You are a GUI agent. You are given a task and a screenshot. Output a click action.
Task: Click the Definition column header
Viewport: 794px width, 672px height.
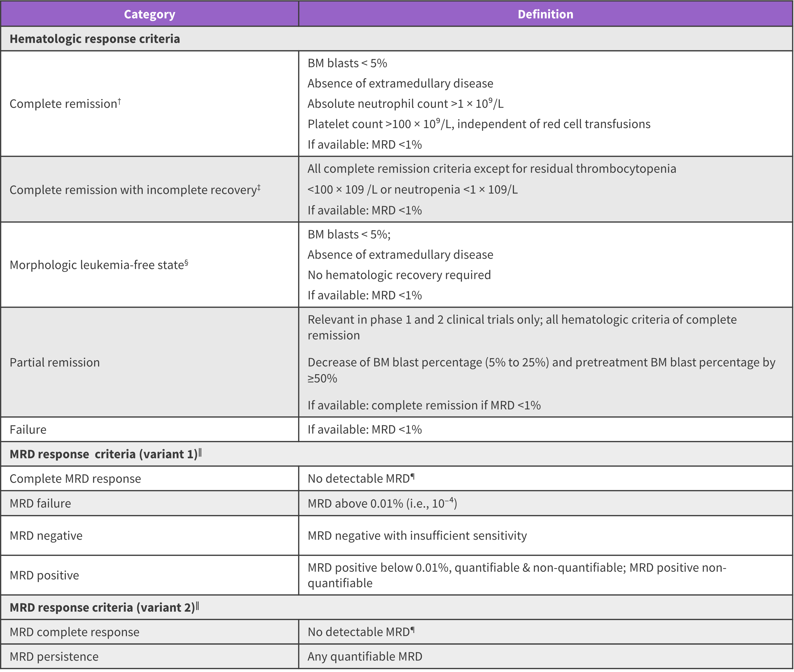tap(545, 14)
